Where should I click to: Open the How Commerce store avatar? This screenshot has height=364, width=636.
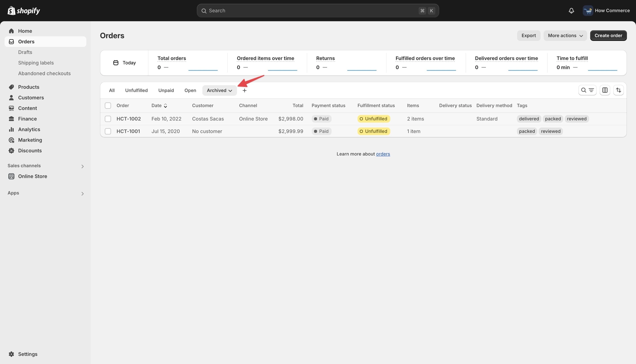click(588, 11)
